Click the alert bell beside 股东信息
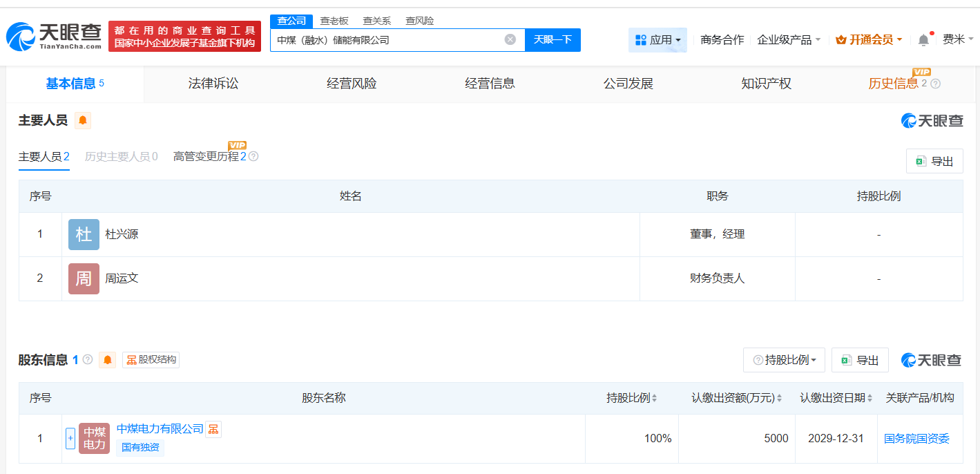 click(107, 359)
